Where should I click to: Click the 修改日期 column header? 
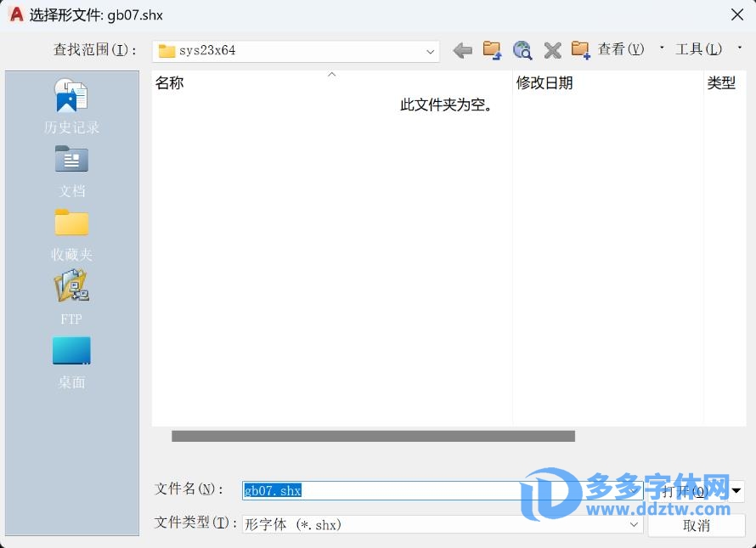point(544,82)
